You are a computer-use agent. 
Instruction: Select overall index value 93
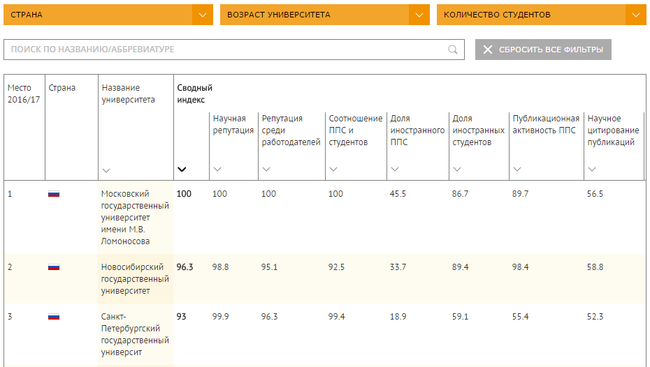tap(182, 317)
